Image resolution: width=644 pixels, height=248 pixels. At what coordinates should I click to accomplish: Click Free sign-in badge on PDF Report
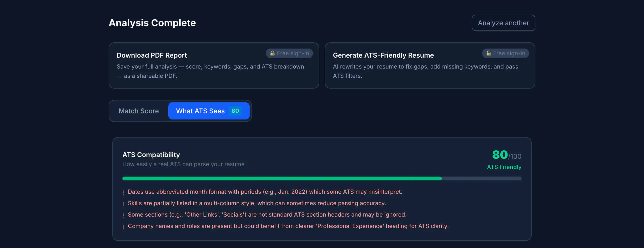[289, 53]
